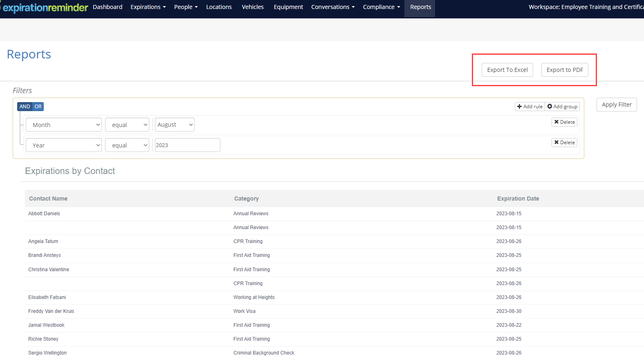This screenshot has width=644, height=357.
Task: Click the Workspace name in the header
Action: pyautogui.click(x=586, y=7)
